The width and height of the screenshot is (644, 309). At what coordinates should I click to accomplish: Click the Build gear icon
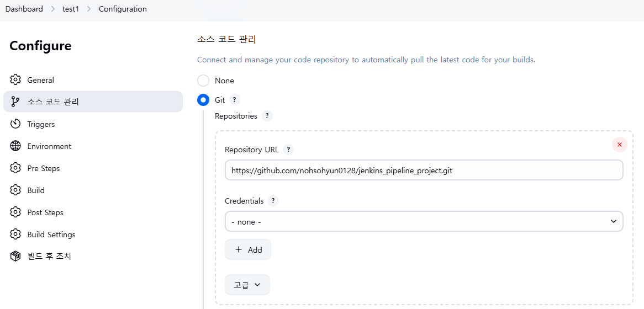coord(15,190)
